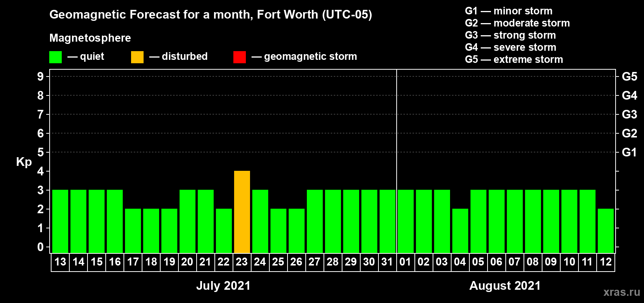The width and height of the screenshot is (644, 303).
Task: Click date label 16 on the axis
Action: 115,262
